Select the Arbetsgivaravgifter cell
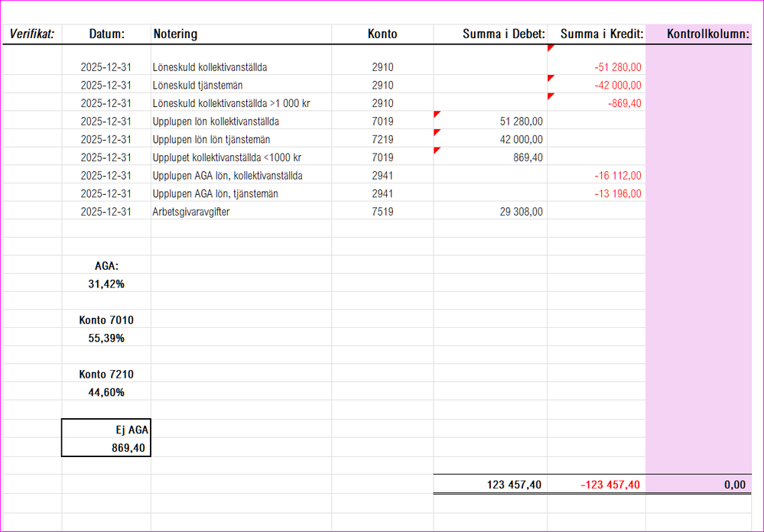The image size is (764, 532). click(x=241, y=212)
